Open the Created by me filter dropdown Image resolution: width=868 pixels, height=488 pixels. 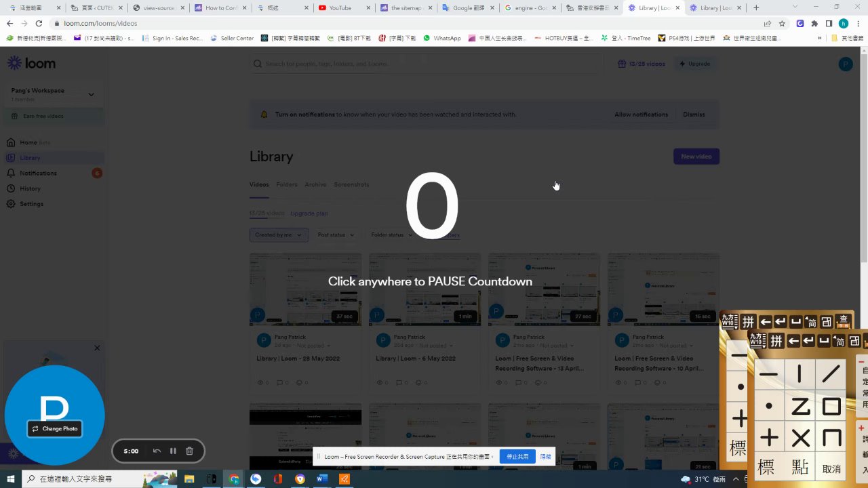(x=279, y=235)
